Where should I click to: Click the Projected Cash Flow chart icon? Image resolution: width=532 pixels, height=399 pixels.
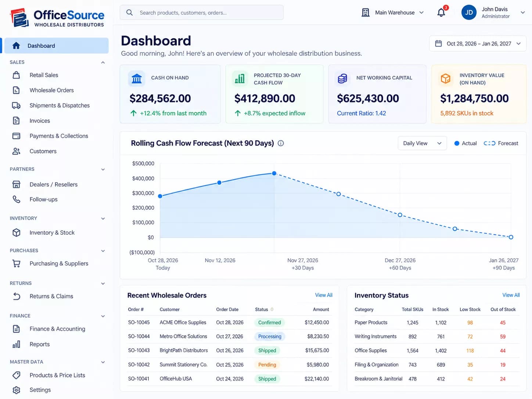pos(240,79)
